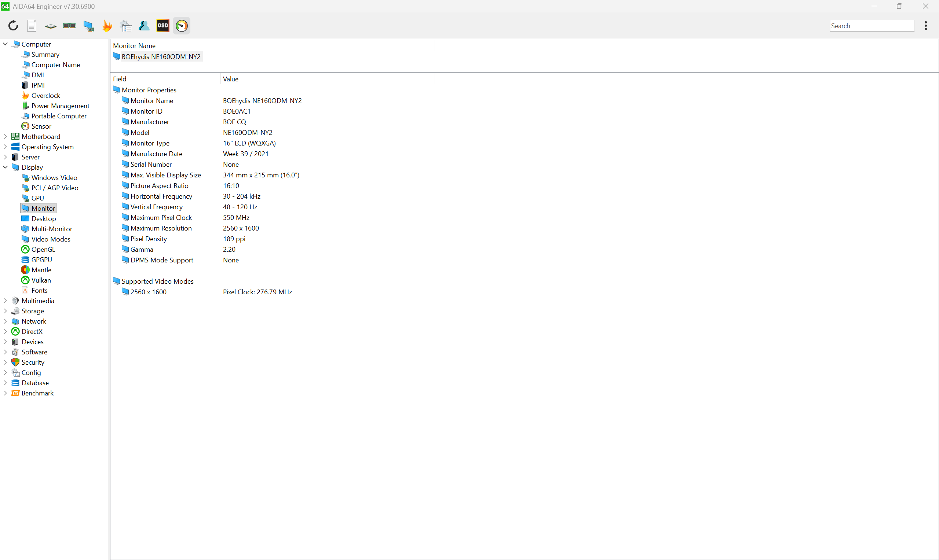
Task: Open the three-dot options menu
Action: [925, 26]
